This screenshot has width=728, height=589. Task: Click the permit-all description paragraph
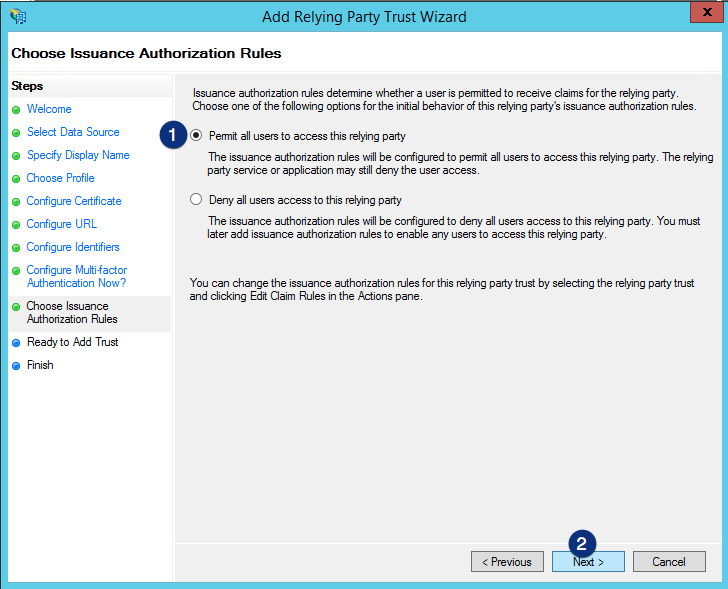460,163
